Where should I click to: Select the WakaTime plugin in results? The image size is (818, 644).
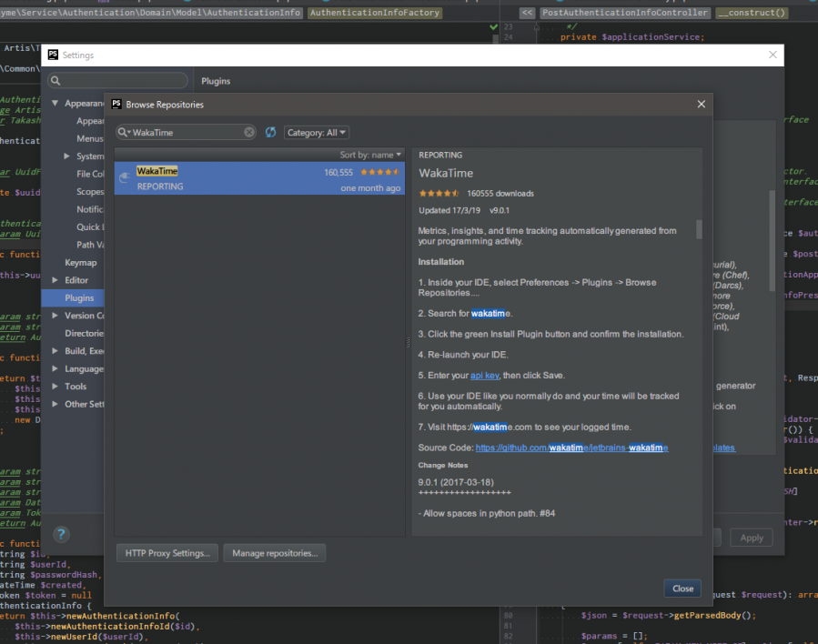point(260,178)
